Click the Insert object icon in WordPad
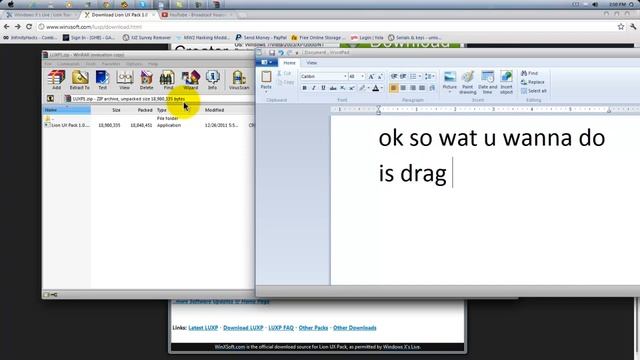The height and width of the screenshot is (360, 640). click(x=506, y=82)
